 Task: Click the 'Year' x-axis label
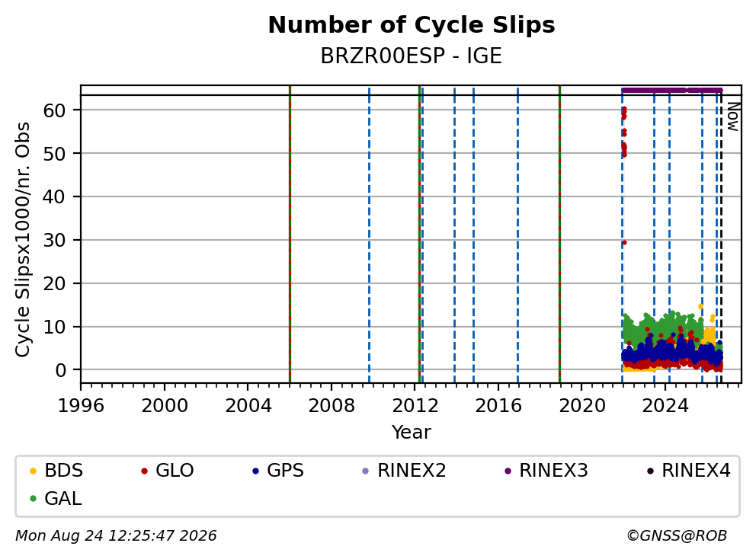(x=412, y=433)
